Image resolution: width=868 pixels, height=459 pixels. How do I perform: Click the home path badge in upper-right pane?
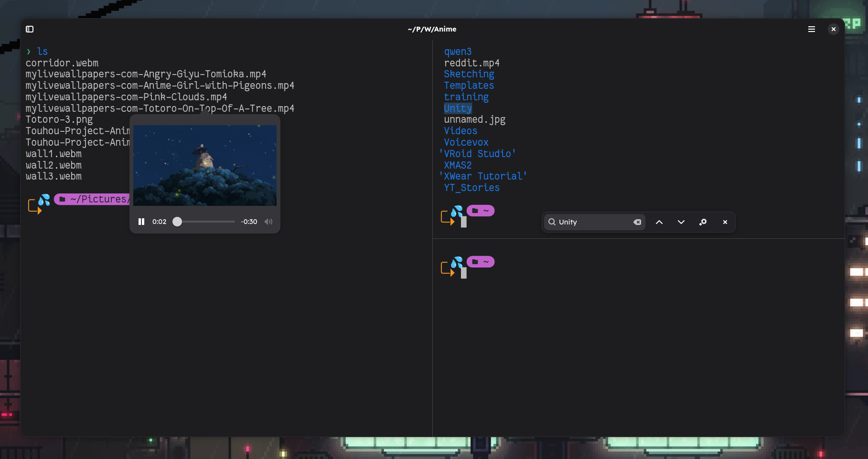tap(481, 211)
